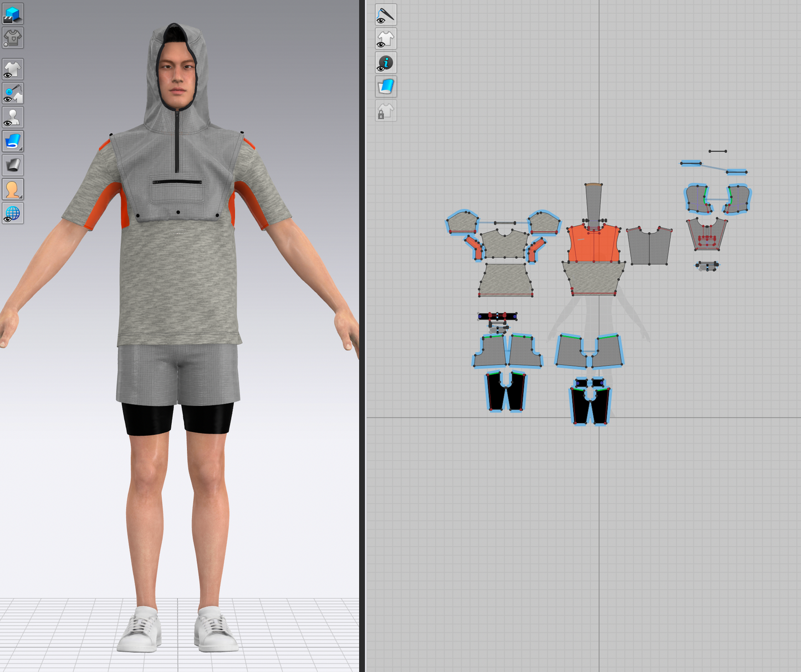Select the gray fabric surface icon
This screenshot has width=801, height=672.
13,165
